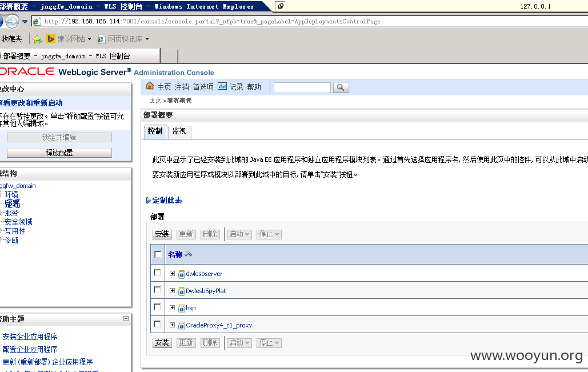Check the hsp row checkbox

pos(157,307)
